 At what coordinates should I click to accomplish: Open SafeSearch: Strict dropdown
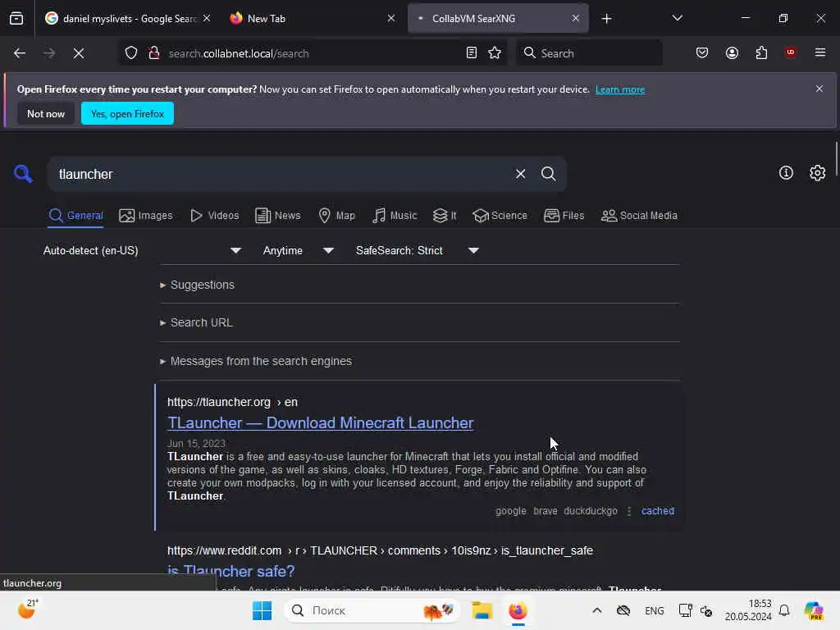point(418,250)
